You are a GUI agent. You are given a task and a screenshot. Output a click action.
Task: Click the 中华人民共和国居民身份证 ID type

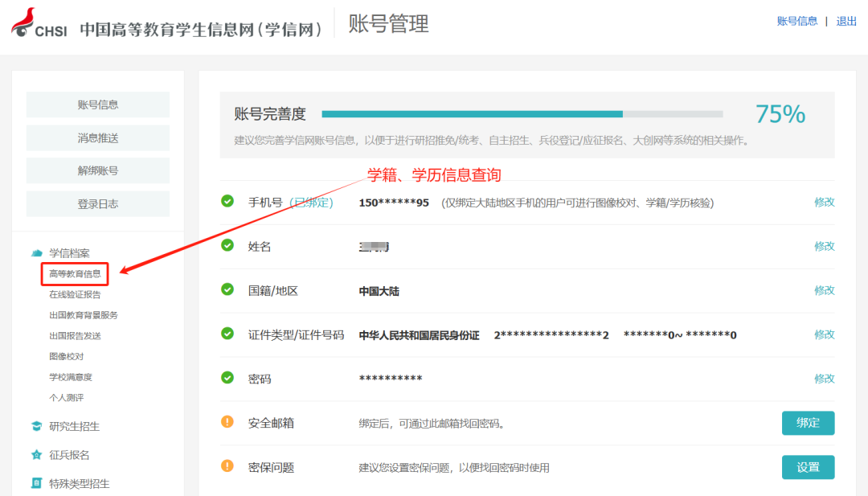[x=419, y=335]
